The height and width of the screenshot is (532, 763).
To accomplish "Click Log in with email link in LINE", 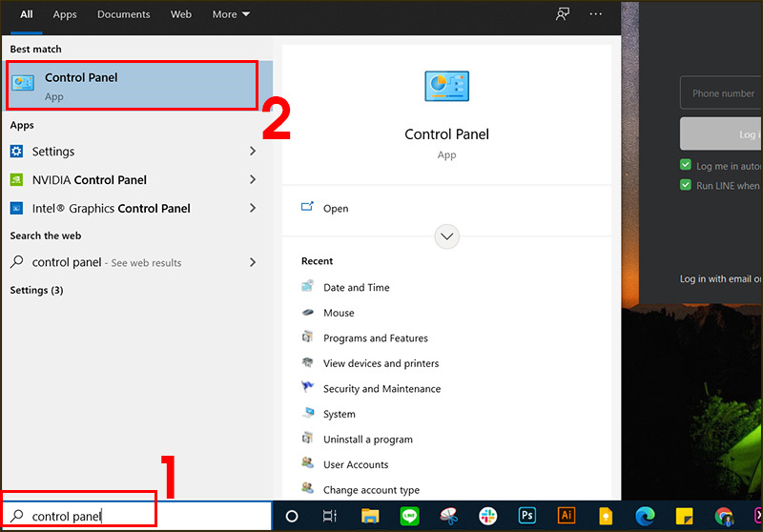I will point(721,278).
